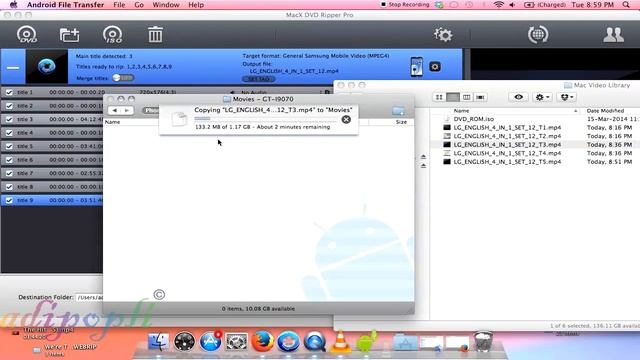Image resolution: width=640 pixels, height=360 pixels.
Task: Open Spotlight search magnifier
Action: click(x=626, y=5)
